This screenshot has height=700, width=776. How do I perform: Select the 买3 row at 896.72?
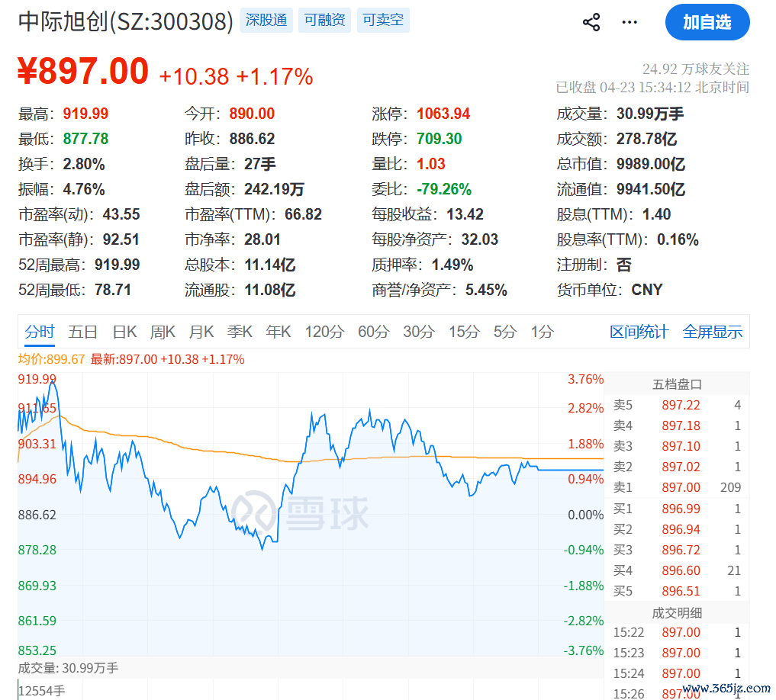677,550
